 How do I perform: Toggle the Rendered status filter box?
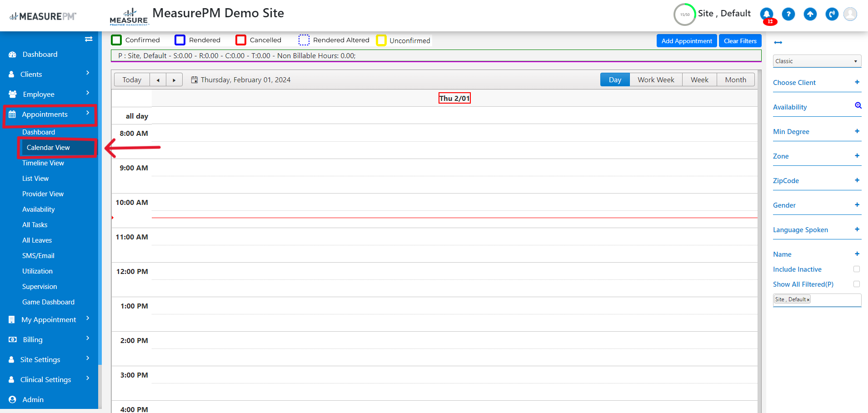(180, 40)
